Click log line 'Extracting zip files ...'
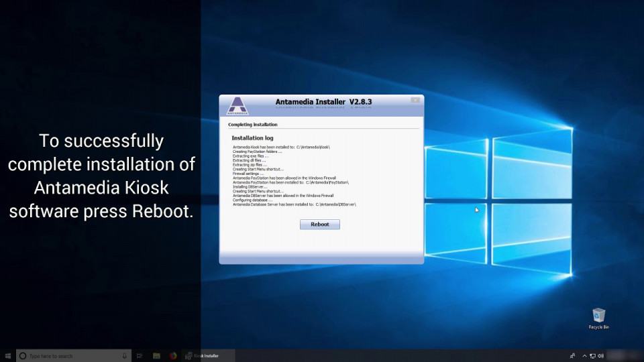This screenshot has width=644, height=362. (x=250, y=165)
